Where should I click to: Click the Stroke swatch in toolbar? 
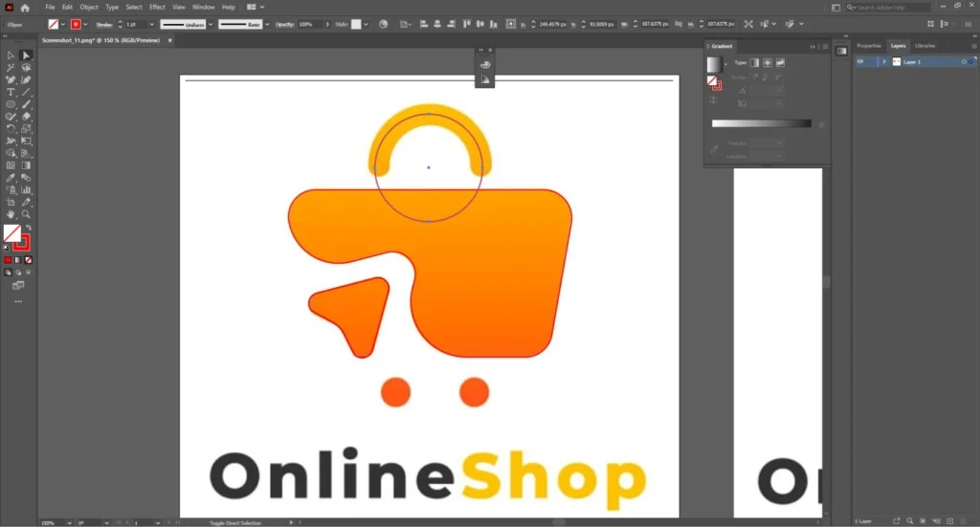tap(22, 242)
